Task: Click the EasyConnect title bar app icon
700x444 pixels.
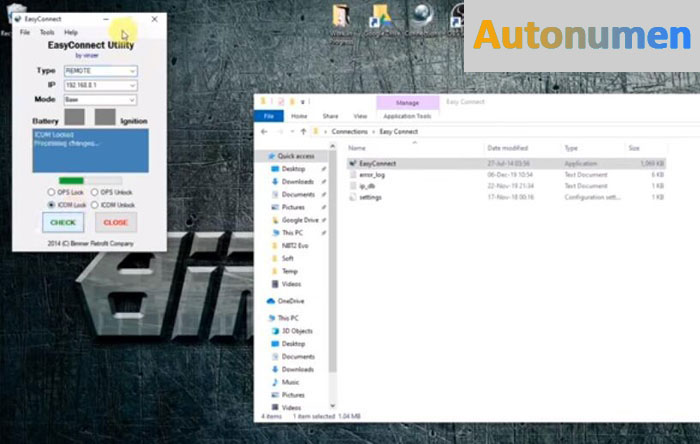Action: pos(18,19)
